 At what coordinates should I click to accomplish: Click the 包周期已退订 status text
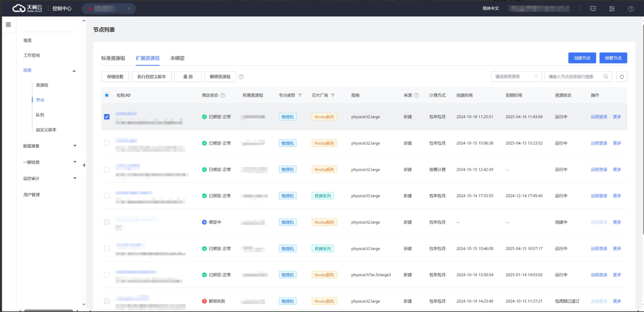567,301
